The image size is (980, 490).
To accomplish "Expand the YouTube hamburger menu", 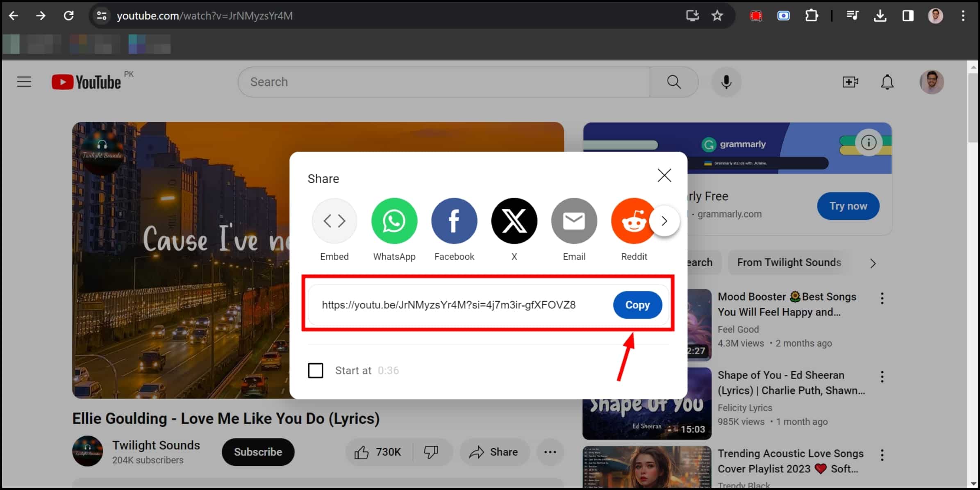I will pos(24,82).
